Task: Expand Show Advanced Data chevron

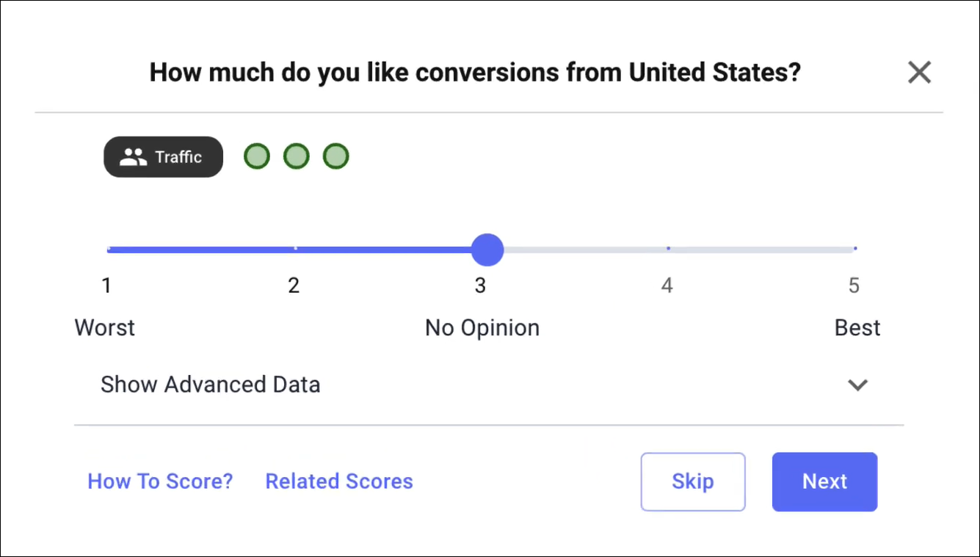Action: click(x=857, y=385)
